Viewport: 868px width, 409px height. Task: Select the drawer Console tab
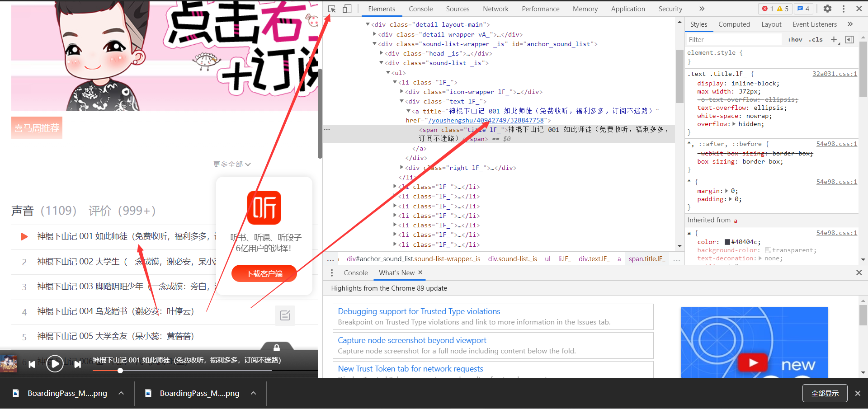pos(355,273)
